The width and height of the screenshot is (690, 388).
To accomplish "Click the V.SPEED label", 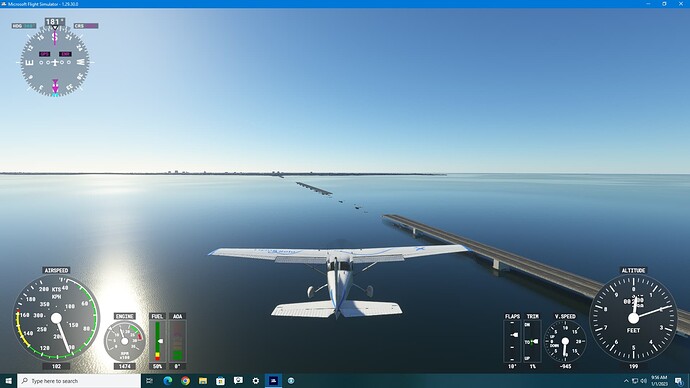I will pos(565,316).
